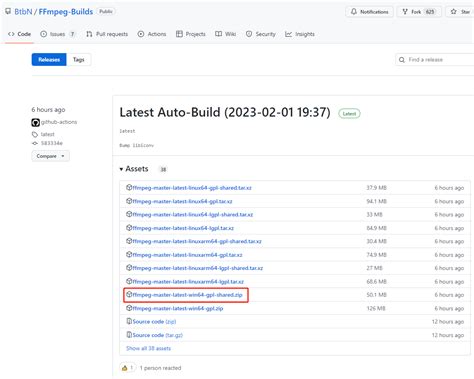
Task: Click the latest tag icon
Action: point(35,134)
